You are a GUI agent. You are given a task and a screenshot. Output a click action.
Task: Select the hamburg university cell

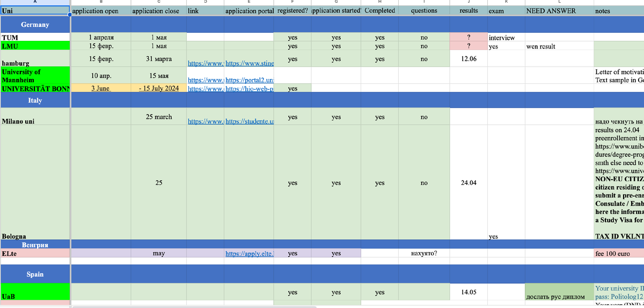(35, 59)
